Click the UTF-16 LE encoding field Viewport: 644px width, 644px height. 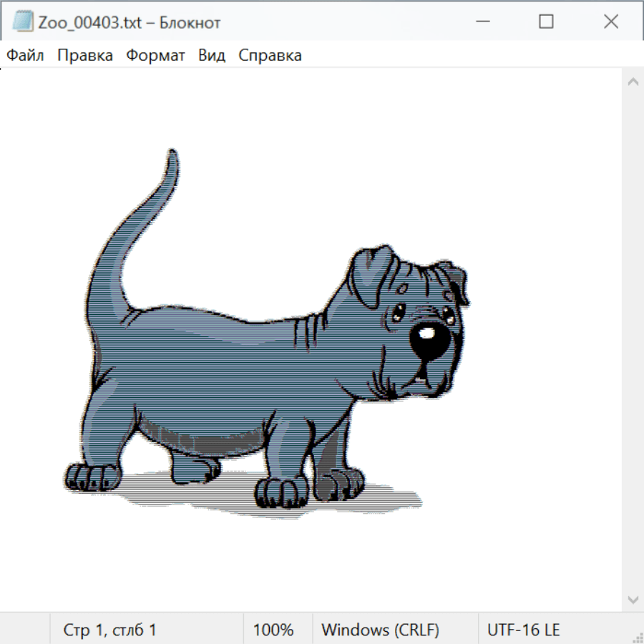523,630
